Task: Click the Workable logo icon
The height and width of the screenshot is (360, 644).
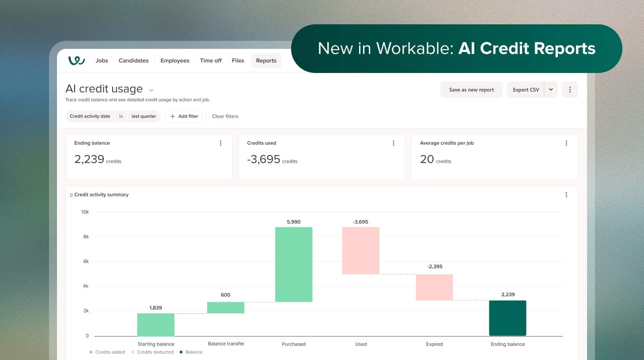Action: point(76,60)
